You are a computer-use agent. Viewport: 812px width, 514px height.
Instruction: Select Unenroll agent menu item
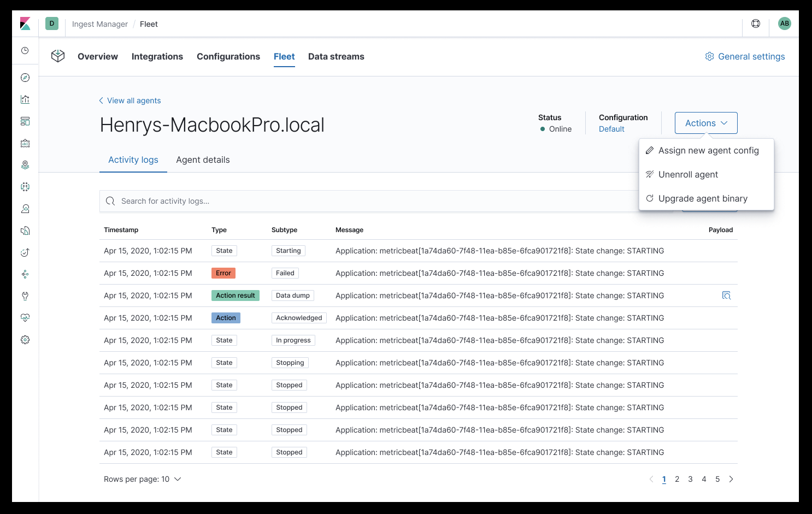(x=707, y=174)
